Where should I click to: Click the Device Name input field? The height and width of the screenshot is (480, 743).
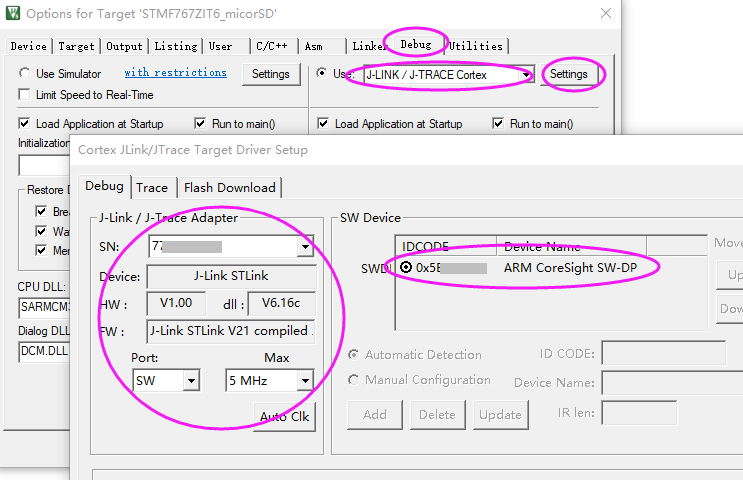pyautogui.click(x=672, y=382)
